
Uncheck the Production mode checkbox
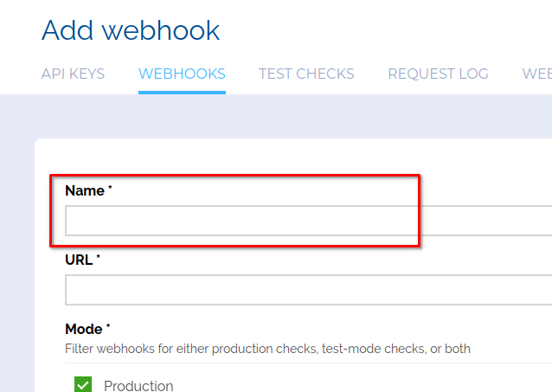(83, 385)
